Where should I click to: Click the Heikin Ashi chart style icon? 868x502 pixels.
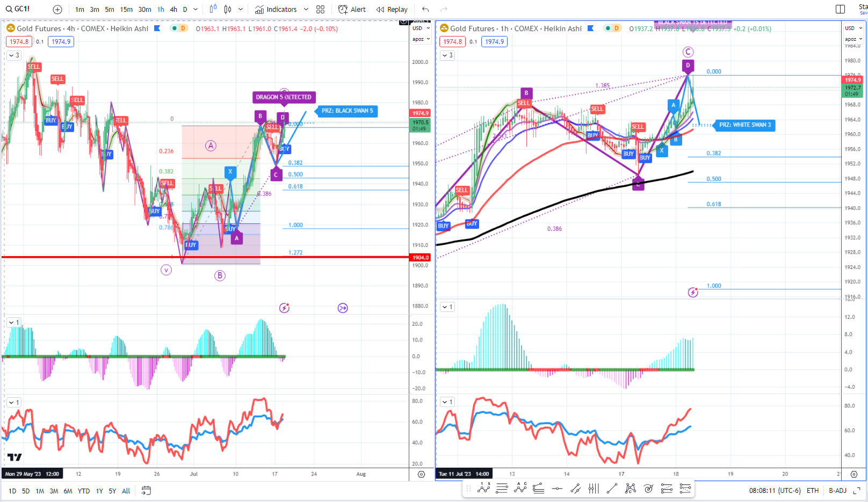213,9
